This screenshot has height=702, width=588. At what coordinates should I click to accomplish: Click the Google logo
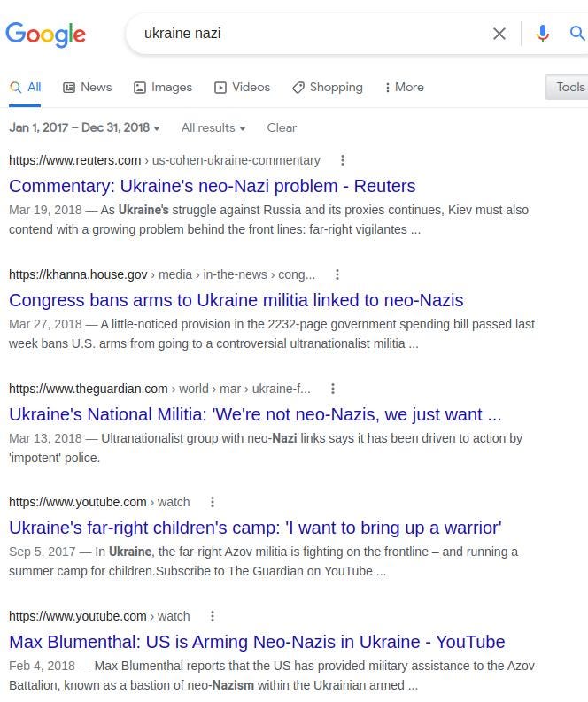[x=45, y=35]
